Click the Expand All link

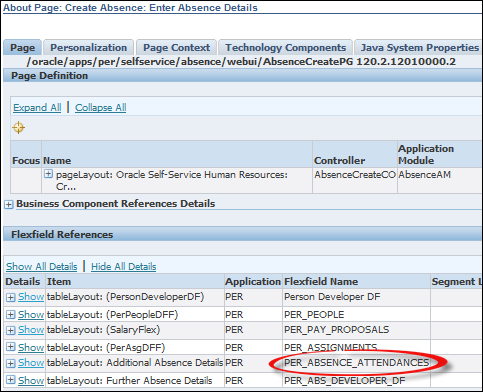coord(37,108)
